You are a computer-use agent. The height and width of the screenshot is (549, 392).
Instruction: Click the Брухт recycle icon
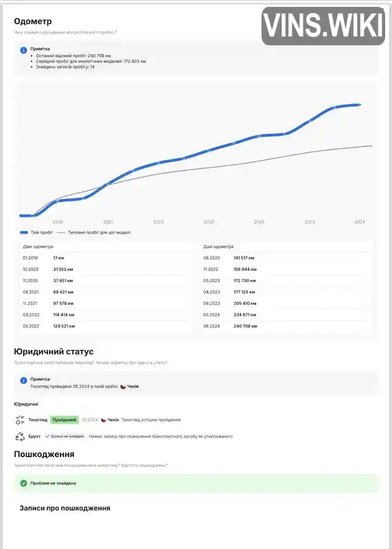(20, 436)
